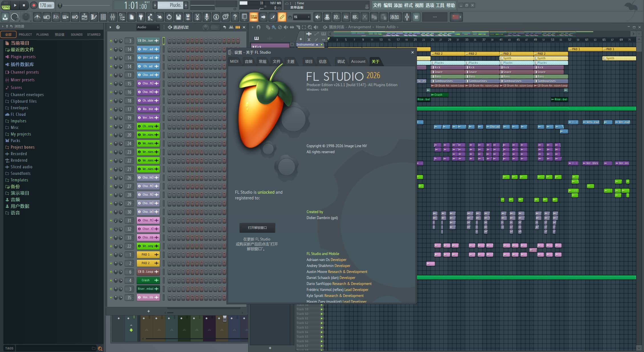Click the render/export audio icon
644x352 pixels.
pos(188,17)
